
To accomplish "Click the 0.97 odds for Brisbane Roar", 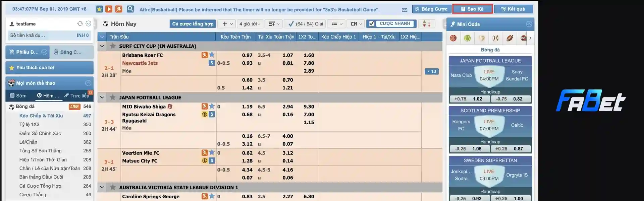I will [247, 55].
